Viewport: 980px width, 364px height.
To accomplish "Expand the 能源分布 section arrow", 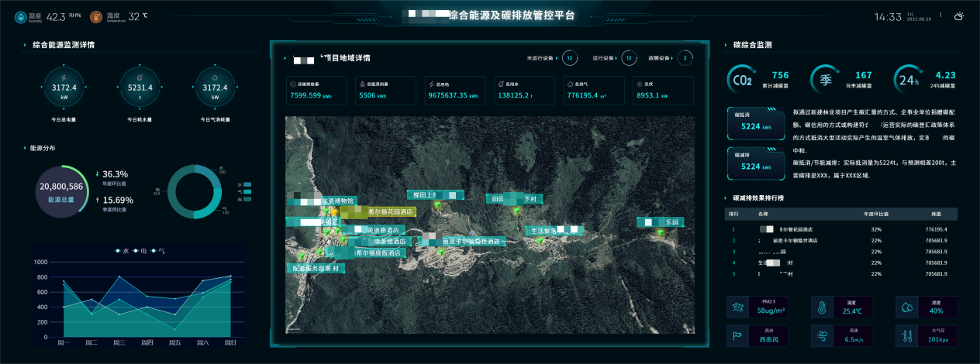I will click(25, 148).
